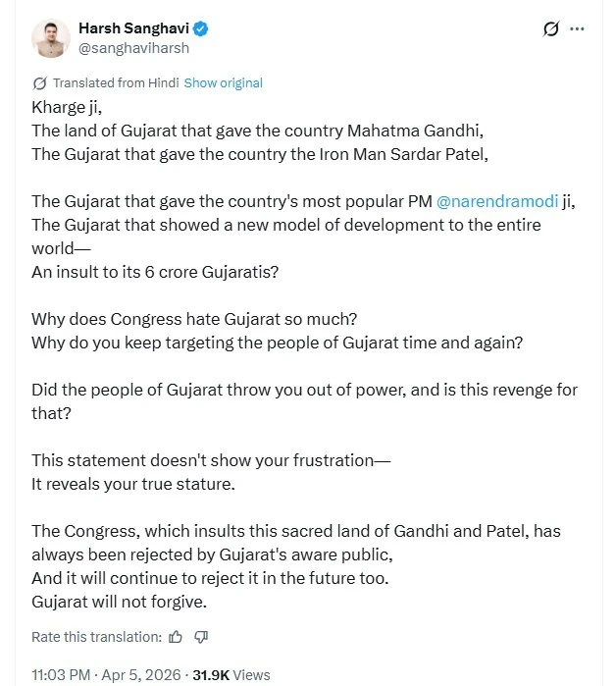
Task: Click the line "Why does Congress hate Gujarat so much?"
Action: pos(181,319)
